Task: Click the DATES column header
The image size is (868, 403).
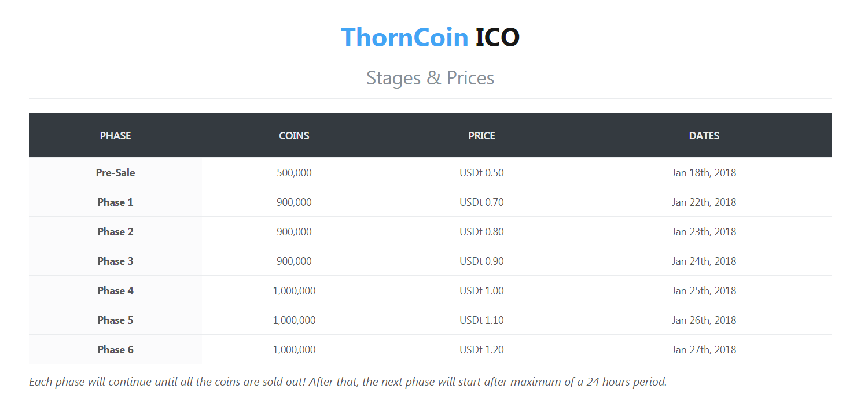Action: (704, 136)
